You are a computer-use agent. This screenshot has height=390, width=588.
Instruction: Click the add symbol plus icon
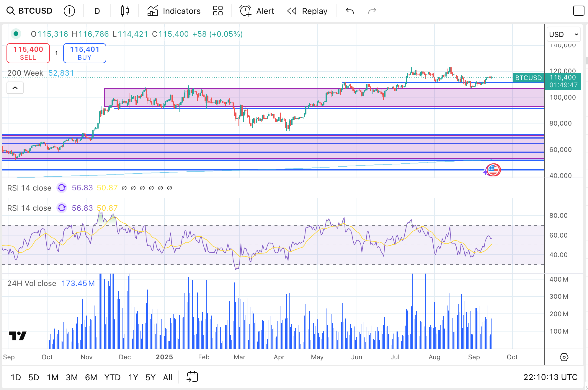69,11
